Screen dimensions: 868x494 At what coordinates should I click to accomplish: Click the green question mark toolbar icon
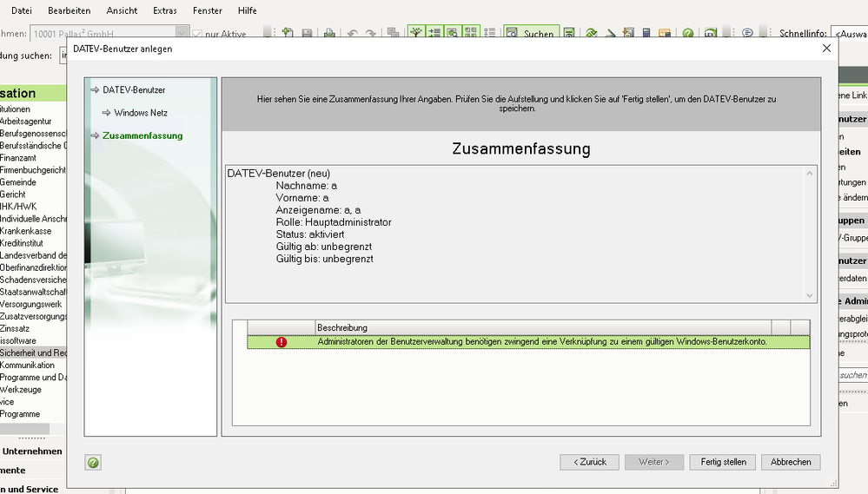(687, 34)
